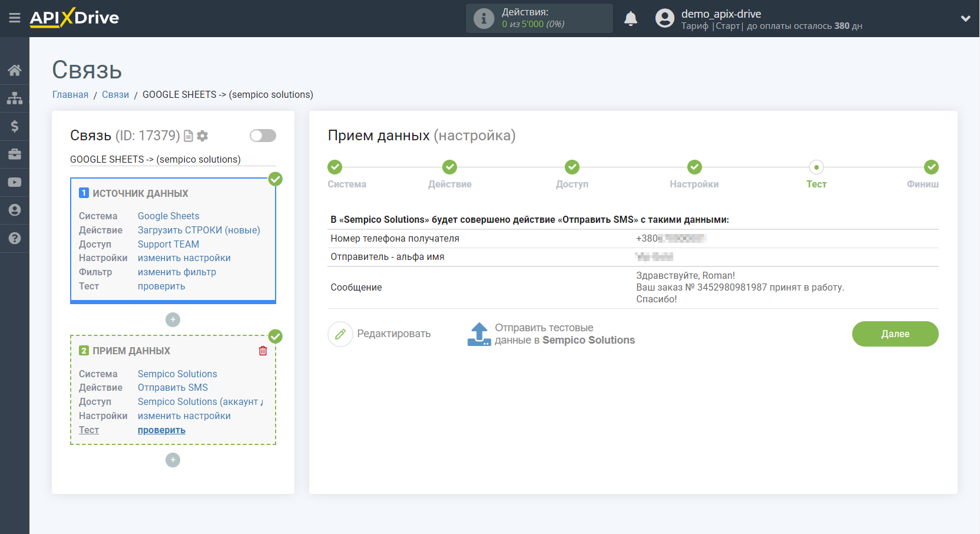The image size is (980, 534).
Task: Open billing dollar icon in sidebar
Action: pos(15,126)
